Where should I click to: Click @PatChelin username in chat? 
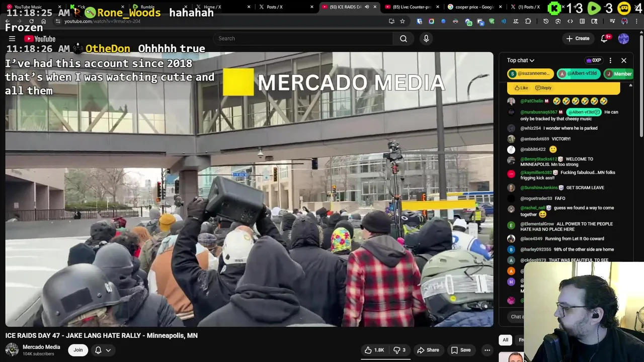[532, 101]
